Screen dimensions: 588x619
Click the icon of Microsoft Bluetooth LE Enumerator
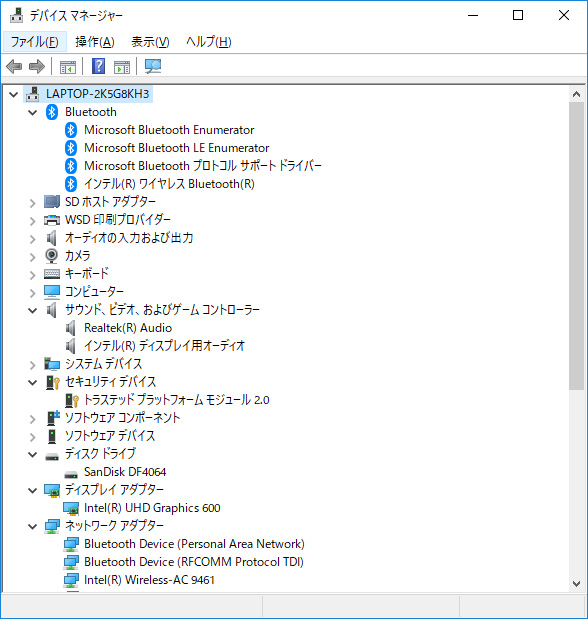71,148
